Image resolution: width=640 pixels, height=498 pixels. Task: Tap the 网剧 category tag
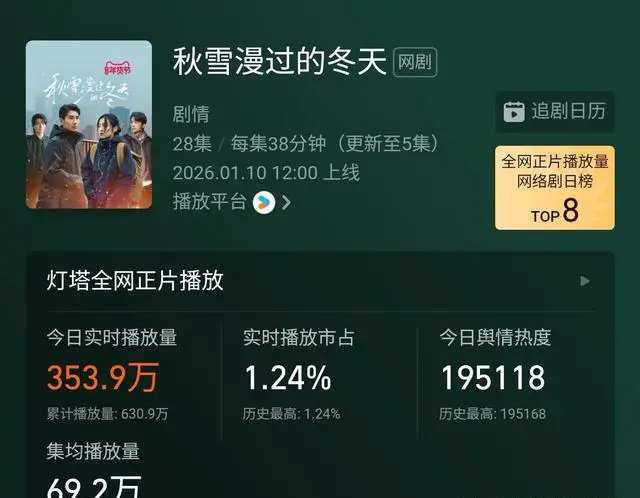(x=415, y=62)
